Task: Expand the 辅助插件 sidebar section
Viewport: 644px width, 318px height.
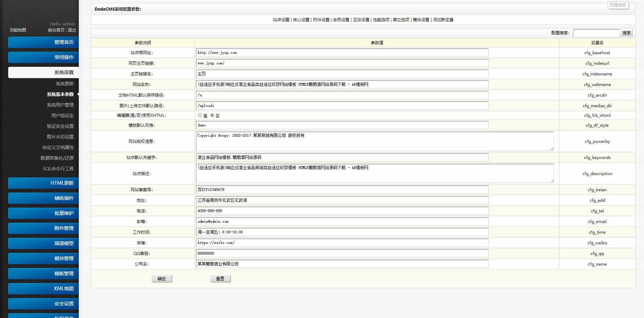Action: coord(44,198)
